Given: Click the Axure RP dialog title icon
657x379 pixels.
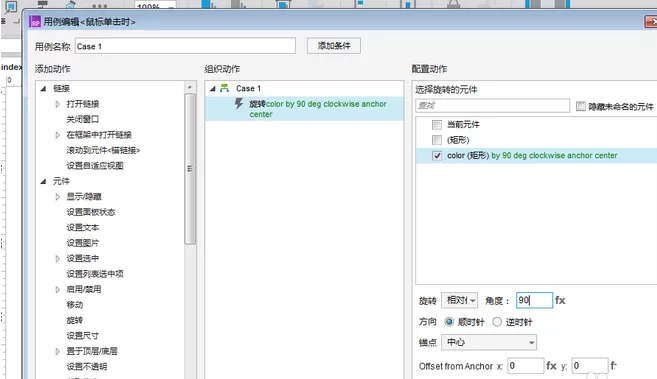Looking at the screenshot, I should click(35, 21).
